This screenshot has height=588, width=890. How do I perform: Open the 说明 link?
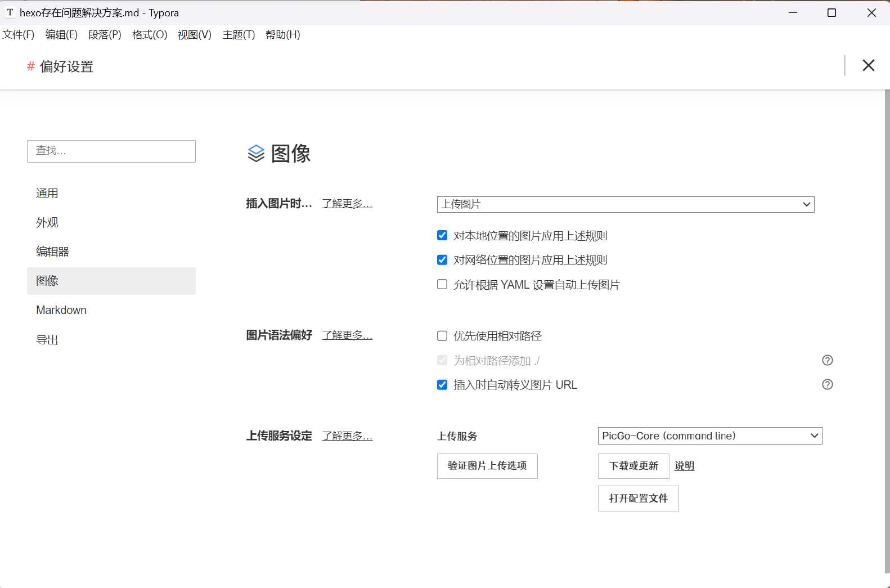[684, 466]
